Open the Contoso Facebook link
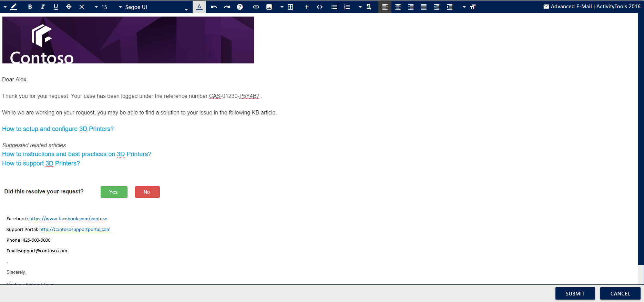Viewport: 644px width, 302px height. tap(68, 219)
